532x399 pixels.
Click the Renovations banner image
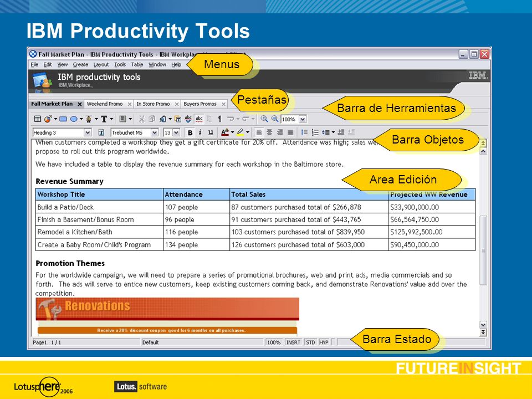167,309
